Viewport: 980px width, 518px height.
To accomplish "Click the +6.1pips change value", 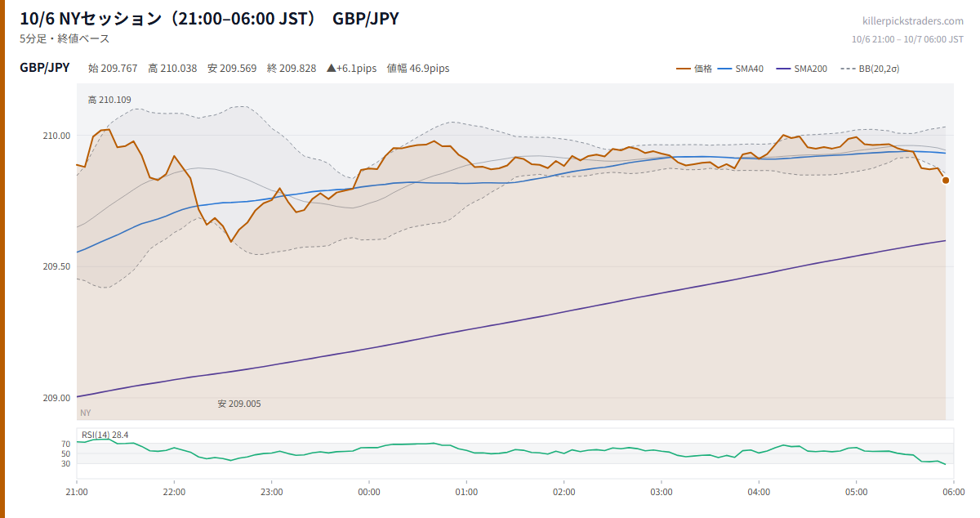I will [x=351, y=68].
